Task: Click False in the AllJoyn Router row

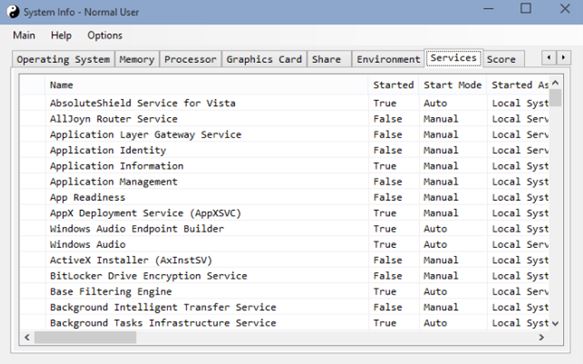Action: pyautogui.click(x=388, y=119)
